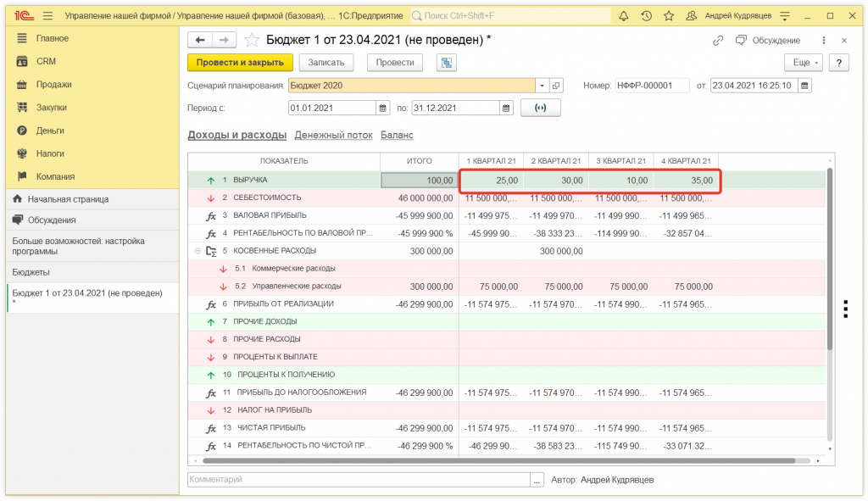Click the copy link chain icon
The height and width of the screenshot is (501, 868).
pos(718,40)
